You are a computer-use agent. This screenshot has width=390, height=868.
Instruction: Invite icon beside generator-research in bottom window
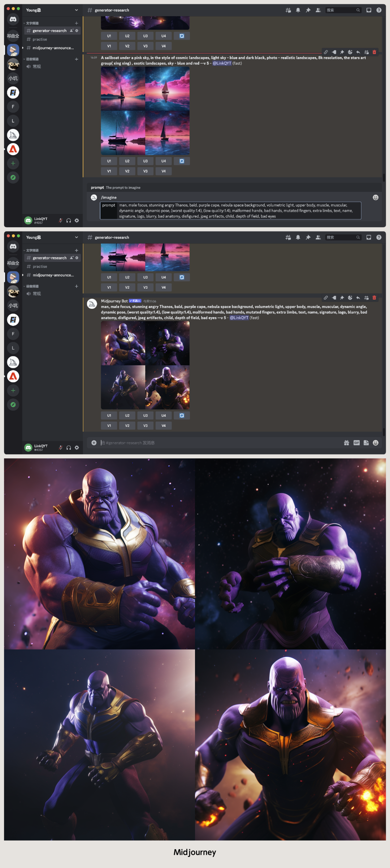tap(71, 258)
